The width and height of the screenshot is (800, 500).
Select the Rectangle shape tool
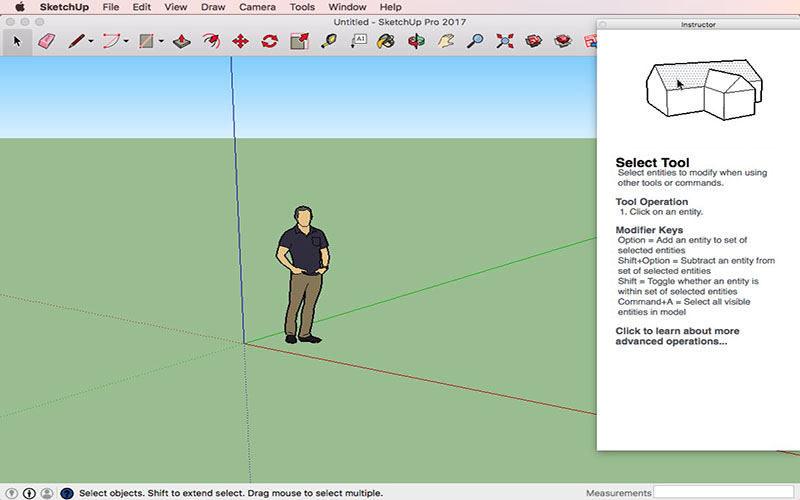tap(146, 41)
